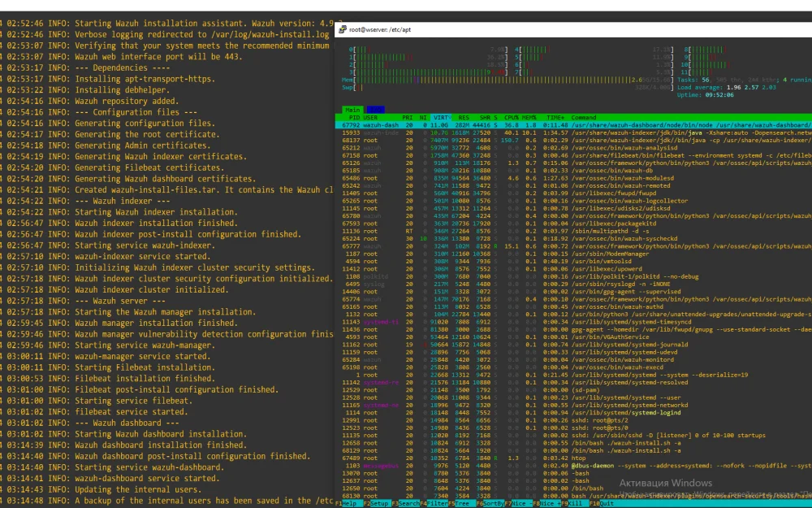This screenshot has width=812, height=508.
Task: Sort the list by MEM% column
Action: [x=530, y=118]
